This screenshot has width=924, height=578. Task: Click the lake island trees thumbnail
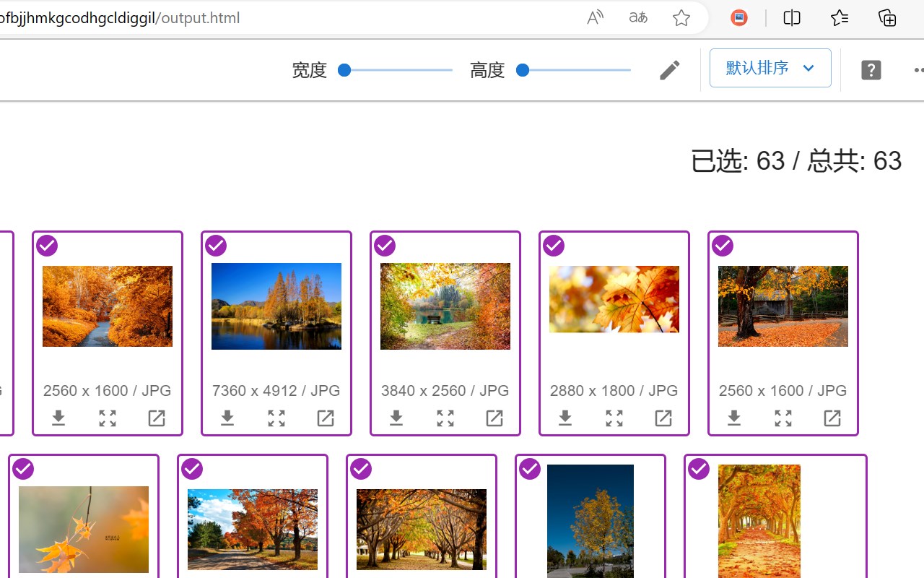(276, 306)
